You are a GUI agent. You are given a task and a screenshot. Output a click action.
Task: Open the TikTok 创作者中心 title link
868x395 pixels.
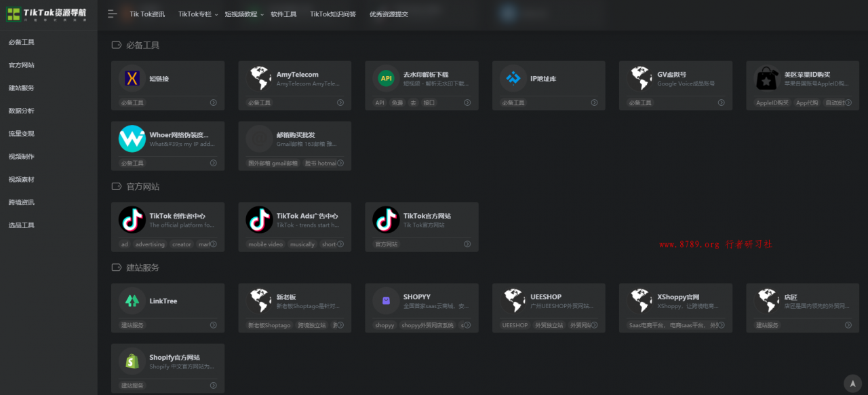pos(178,216)
